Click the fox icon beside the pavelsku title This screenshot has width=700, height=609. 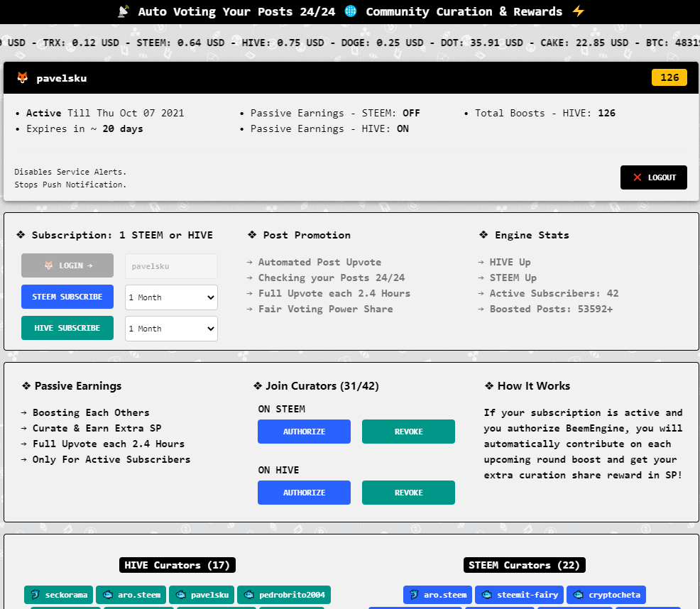(x=22, y=77)
